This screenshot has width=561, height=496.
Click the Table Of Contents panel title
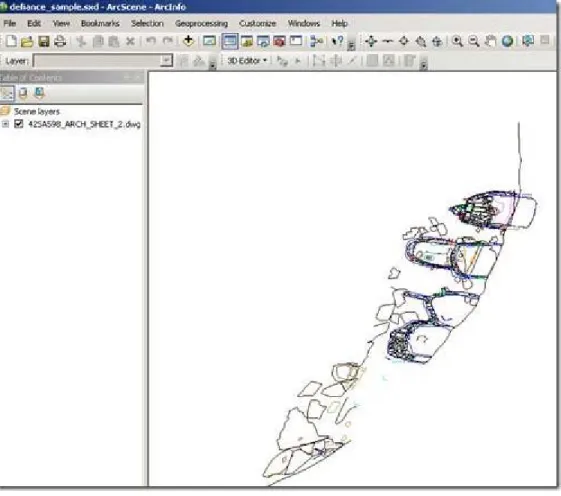point(31,77)
